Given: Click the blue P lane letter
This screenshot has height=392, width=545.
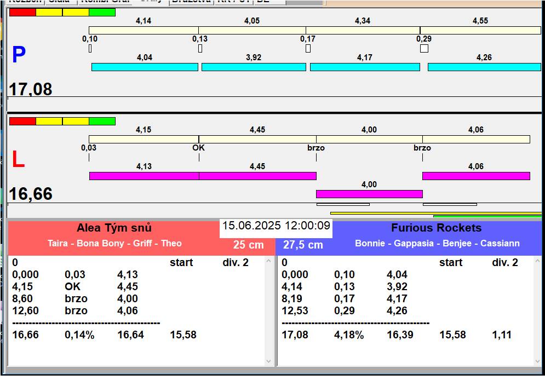Looking at the screenshot, I should point(19,55).
